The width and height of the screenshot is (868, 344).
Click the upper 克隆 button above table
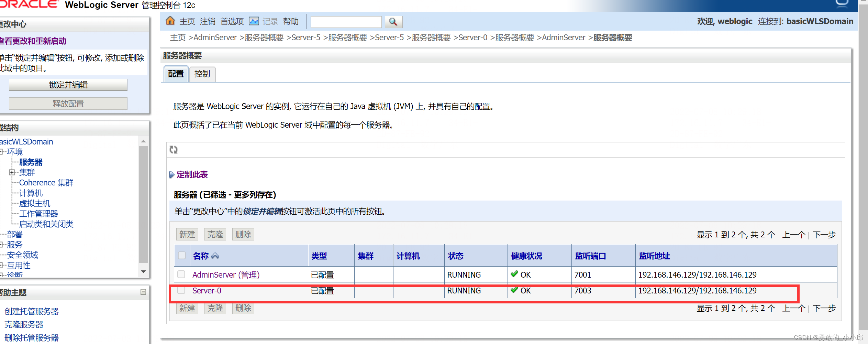point(215,234)
